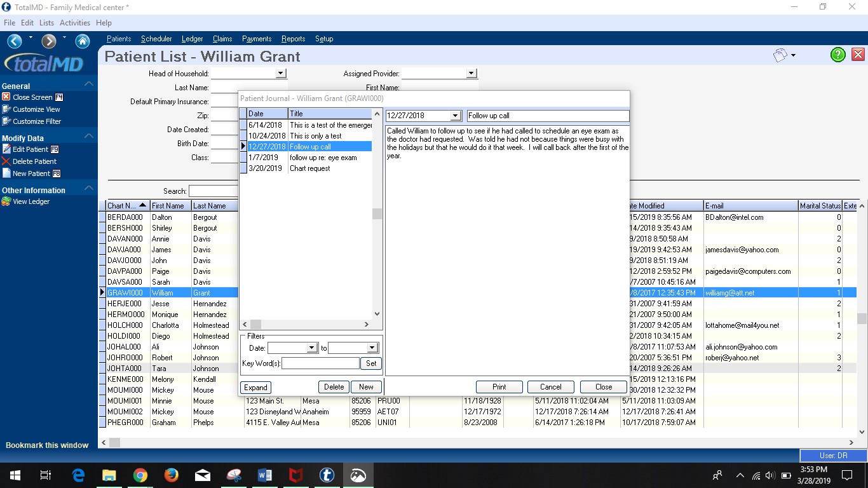Click the journal title field Follow up call
This screenshot has width=868, height=488.
click(548, 116)
